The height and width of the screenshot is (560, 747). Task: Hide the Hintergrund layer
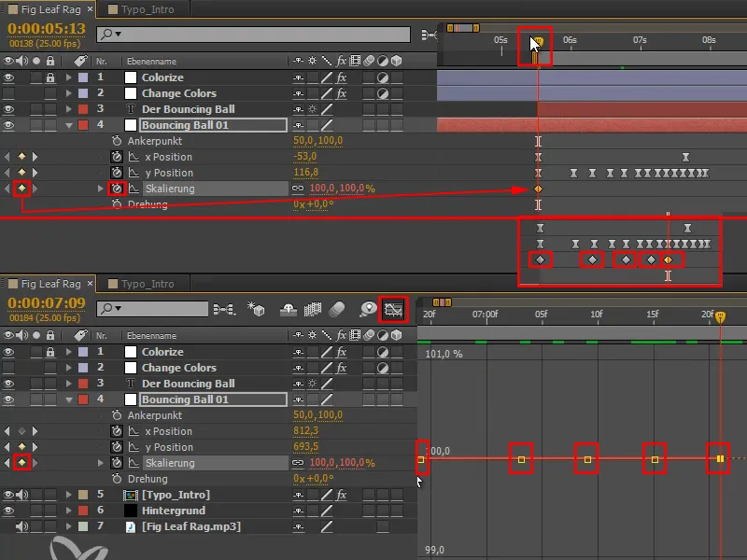click(8, 511)
